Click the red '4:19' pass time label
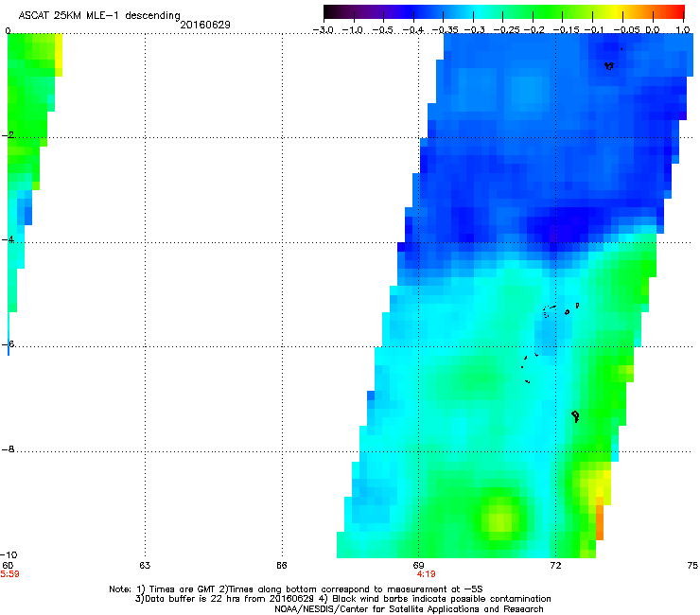Screen dimensions: 700x615 tap(426, 574)
